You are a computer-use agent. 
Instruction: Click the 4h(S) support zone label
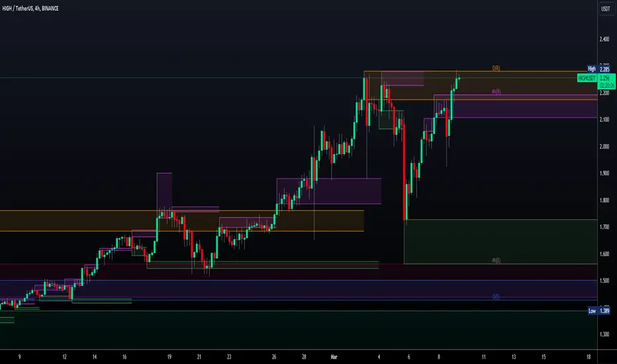496,261
